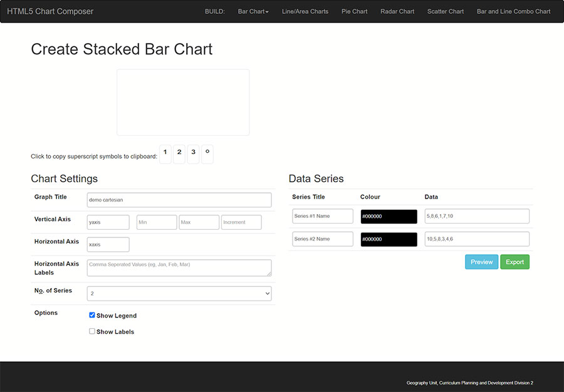Expand the Bar Chart menu
The width and height of the screenshot is (564, 392).
253,11
